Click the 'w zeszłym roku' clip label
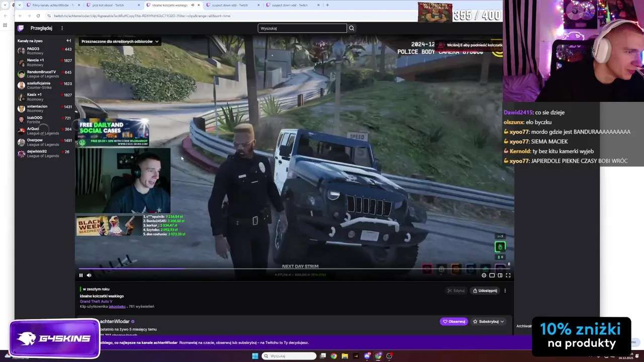 click(x=96, y=289)
